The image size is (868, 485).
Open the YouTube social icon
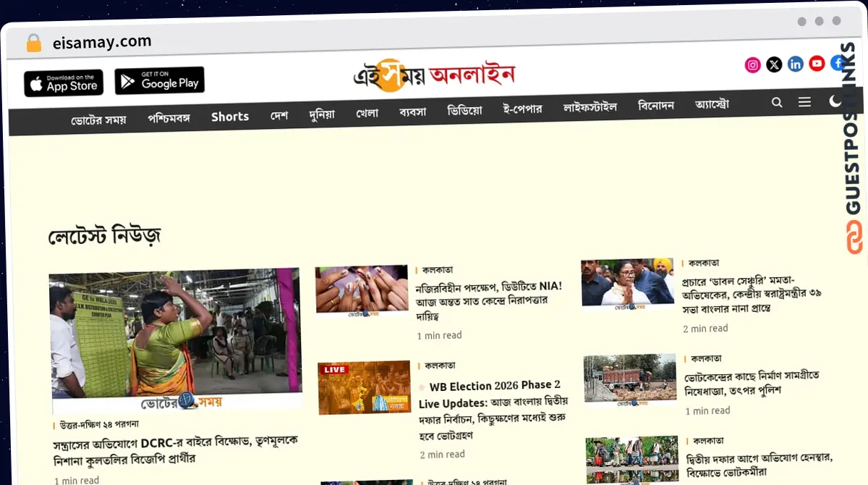coord(817,64)
